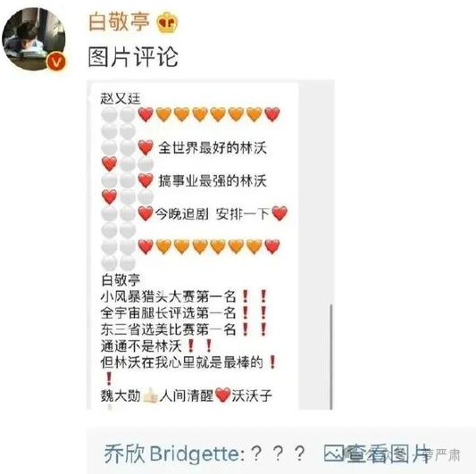Open the 白敬亭 profile avatar

point(33,39)
